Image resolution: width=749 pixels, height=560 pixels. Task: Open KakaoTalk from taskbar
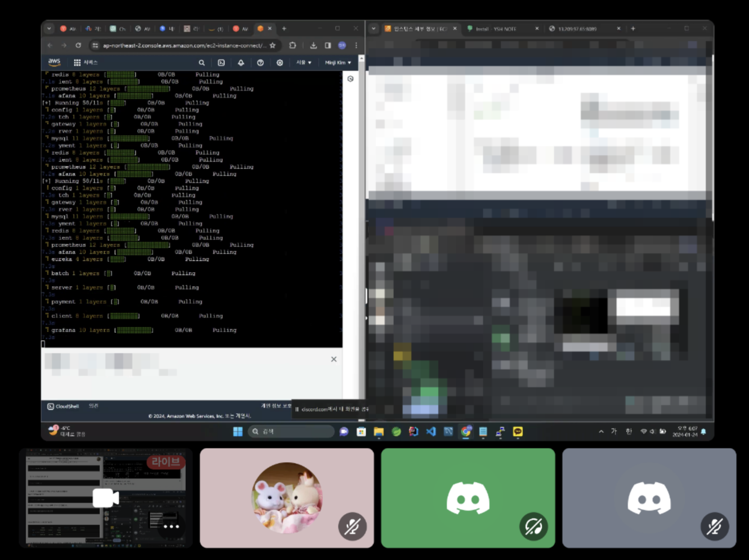(x=518, y=432)
